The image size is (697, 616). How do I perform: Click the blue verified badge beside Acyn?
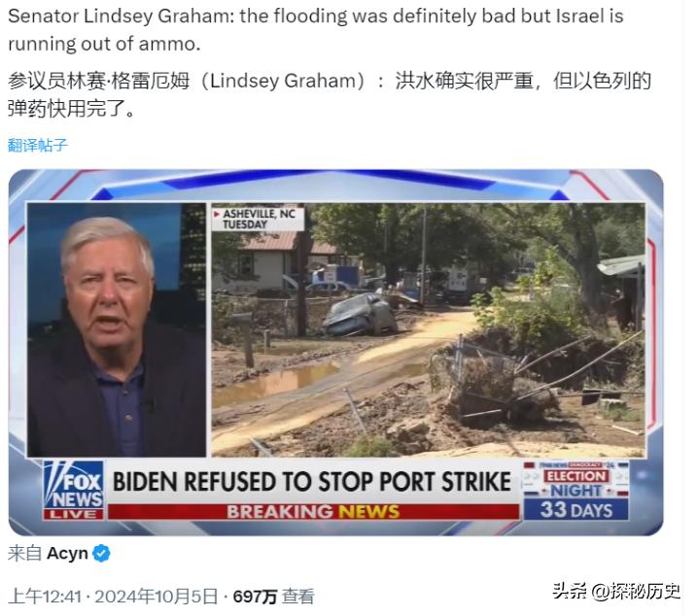click(101, 554)
